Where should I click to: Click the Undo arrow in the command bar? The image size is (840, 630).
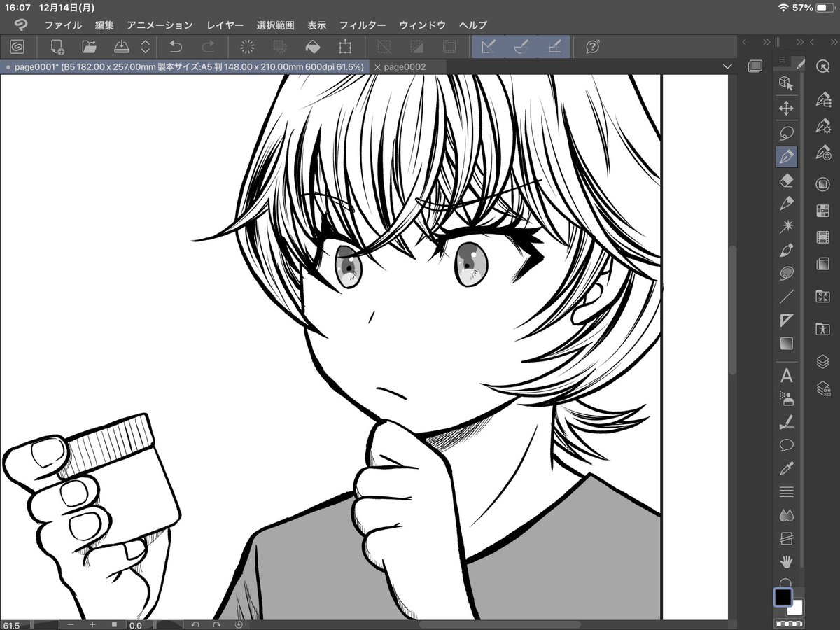coord(176,47)
